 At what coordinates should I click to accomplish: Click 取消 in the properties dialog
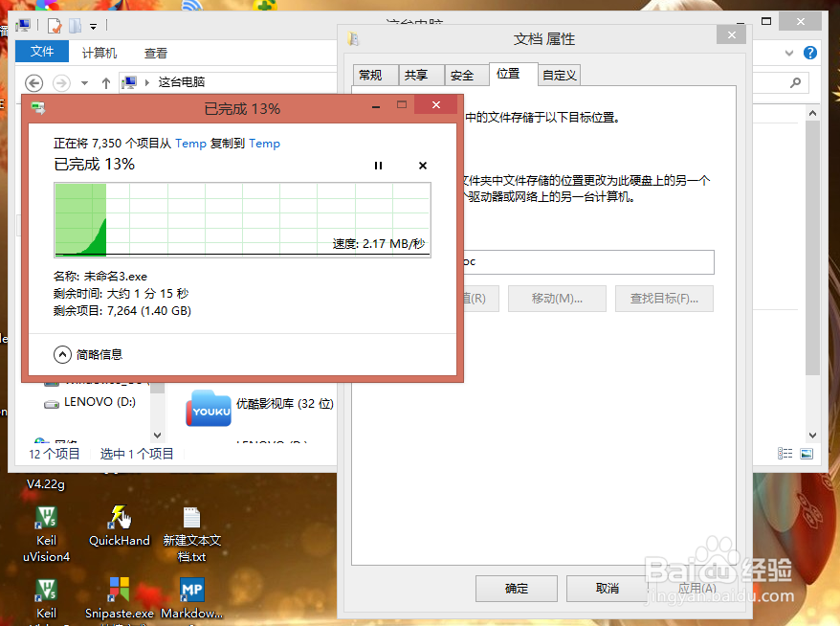pos(608,589)
